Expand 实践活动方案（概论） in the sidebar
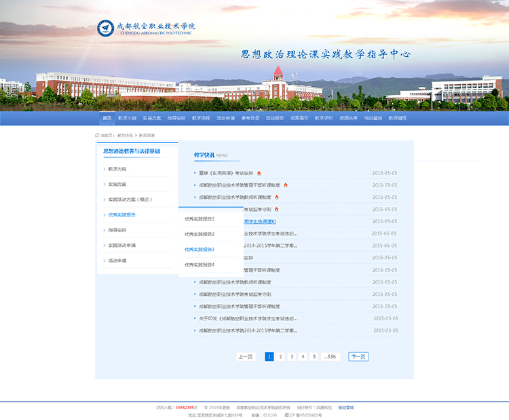 coord(130,199)
